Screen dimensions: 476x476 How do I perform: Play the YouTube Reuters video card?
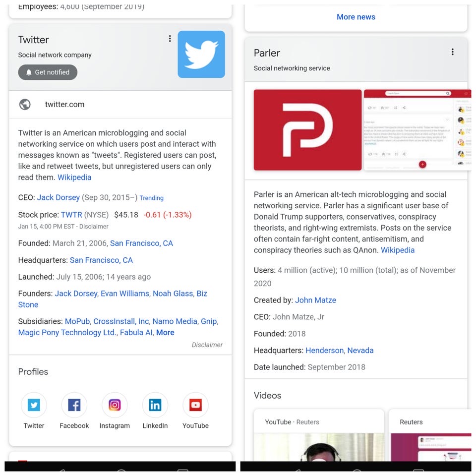click(319, 435)
